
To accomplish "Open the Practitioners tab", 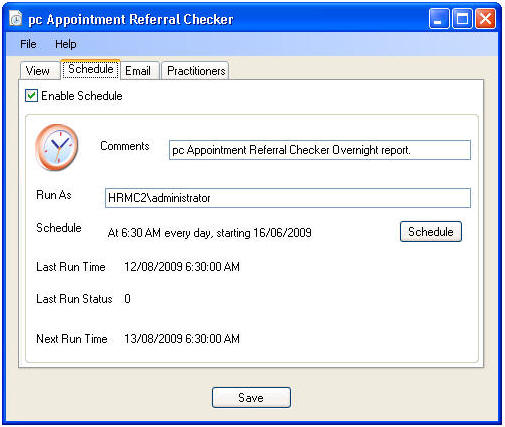I will (196, 71).
